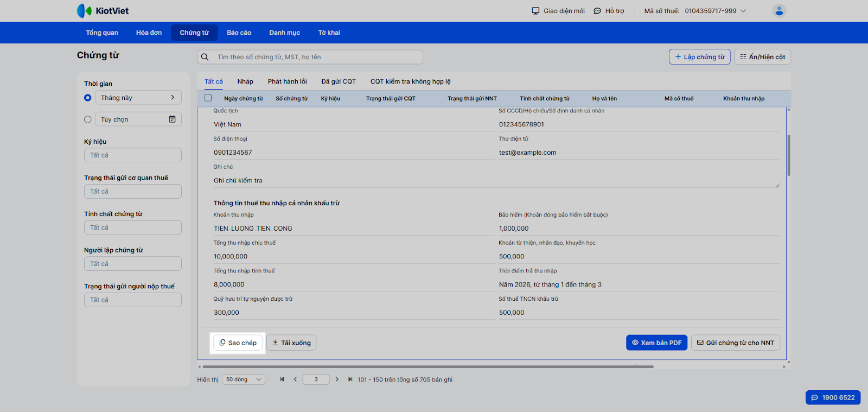Viewport: 868px width, 412px height.
Task: Click the Lập chứng từ button
Action: 700,57
